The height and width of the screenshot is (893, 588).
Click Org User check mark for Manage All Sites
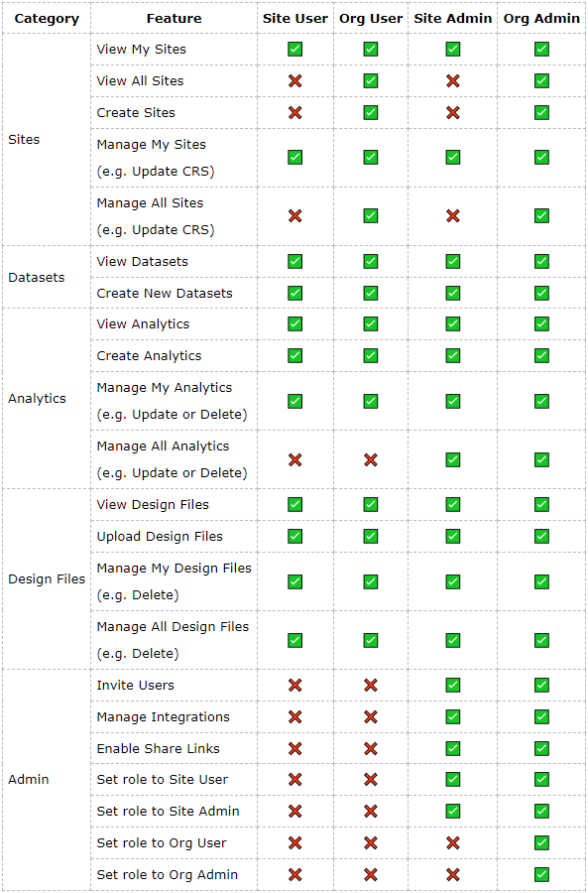371,216
